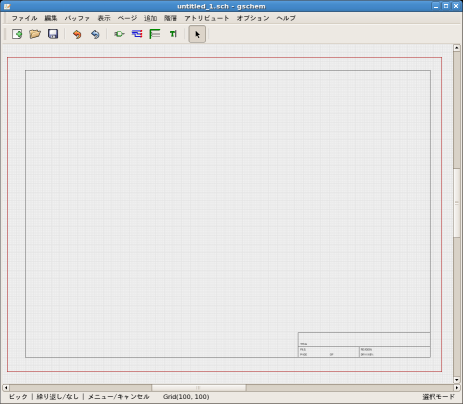This screenshot has width=463, height=404.
Task: Click the vertical scrollbar up arrow
Action: click(x=457, y=48)
